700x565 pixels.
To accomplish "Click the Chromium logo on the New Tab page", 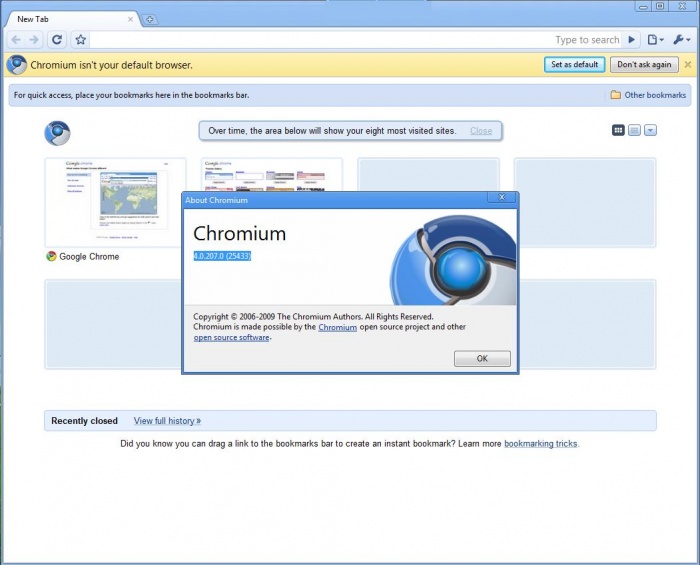I will tap(57, 133).
